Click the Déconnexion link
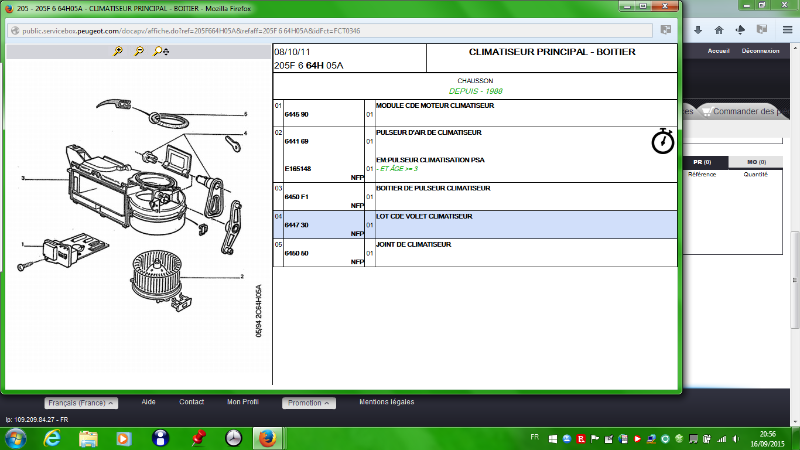 click(760, 51)
